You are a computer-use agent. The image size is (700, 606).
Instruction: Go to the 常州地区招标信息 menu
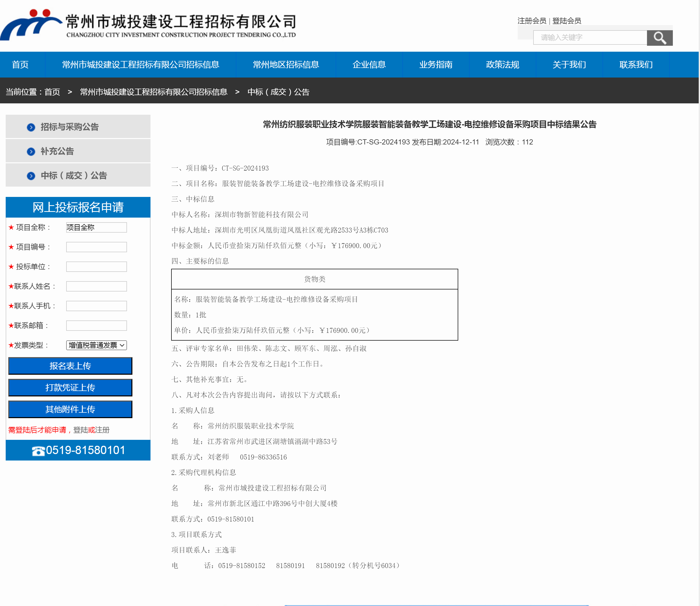(286, 65)
